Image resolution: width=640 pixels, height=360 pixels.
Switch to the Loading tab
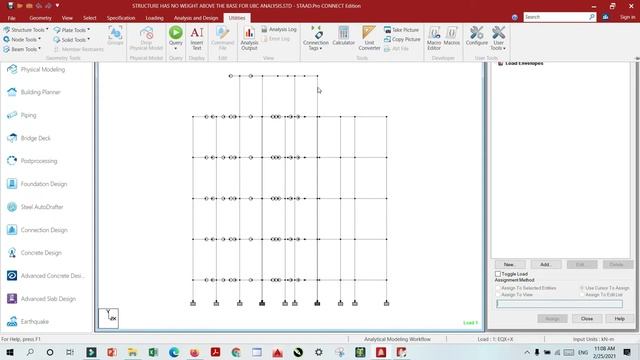pyautogui.click(x=154, y=18)
